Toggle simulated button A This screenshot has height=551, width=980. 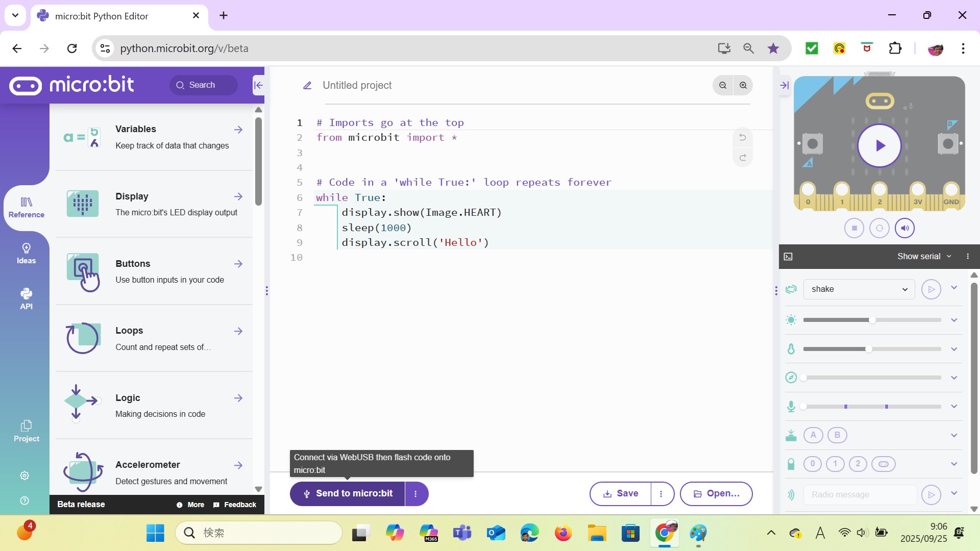tap(813, 435)
